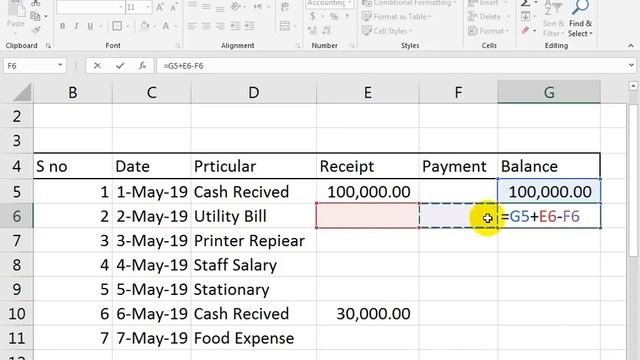Click the 'Payment' header cell
Viewport: 640px width, 360px height.
pyautogui.click(x=458, y=166)
